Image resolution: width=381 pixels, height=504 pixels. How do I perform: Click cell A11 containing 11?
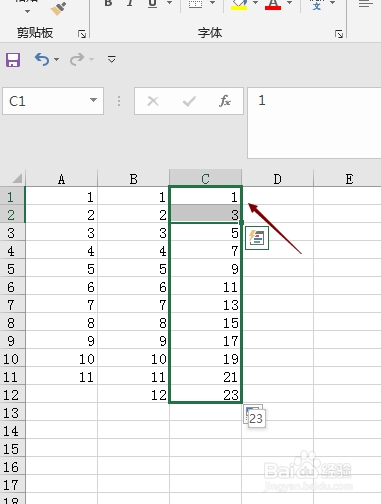coord(61,377)
